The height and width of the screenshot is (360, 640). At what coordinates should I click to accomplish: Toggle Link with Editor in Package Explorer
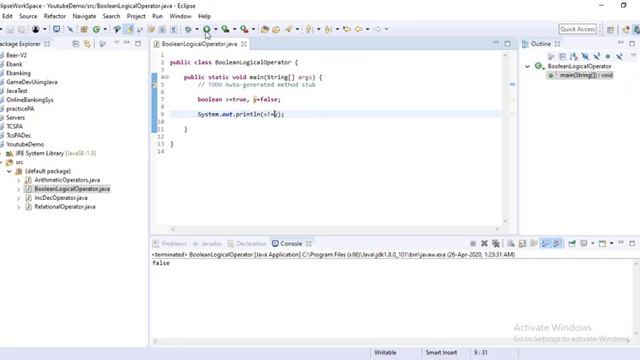click(x=87, y=44)
